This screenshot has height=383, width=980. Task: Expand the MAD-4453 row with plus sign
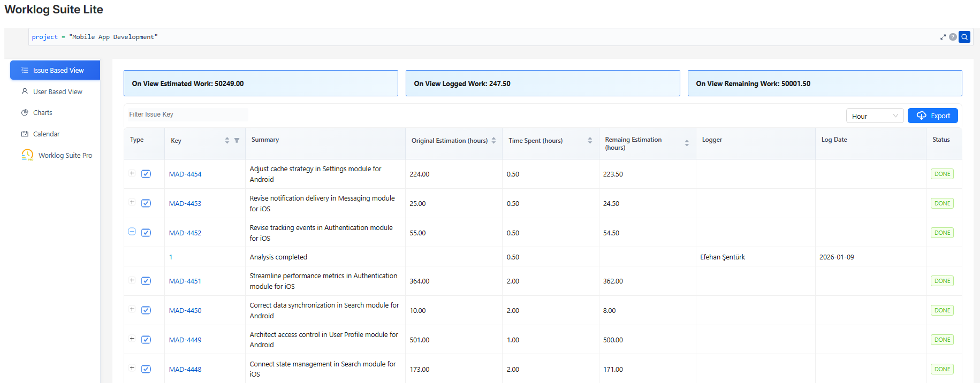coord(132,202)
